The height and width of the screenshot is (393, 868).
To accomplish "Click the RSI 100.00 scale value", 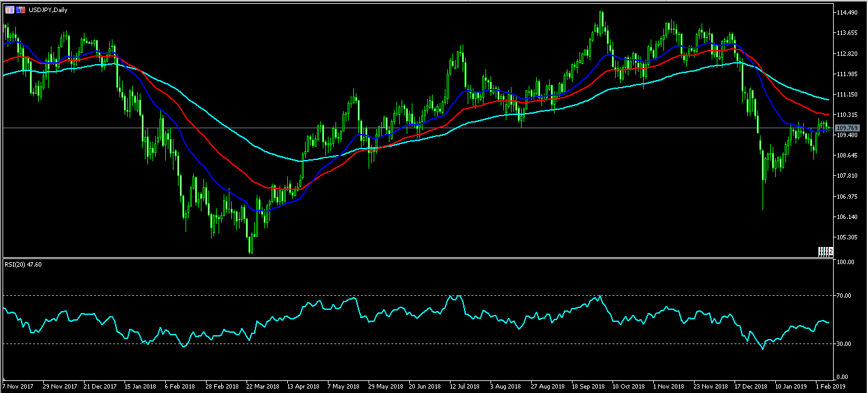I will [x=846, y=262].
